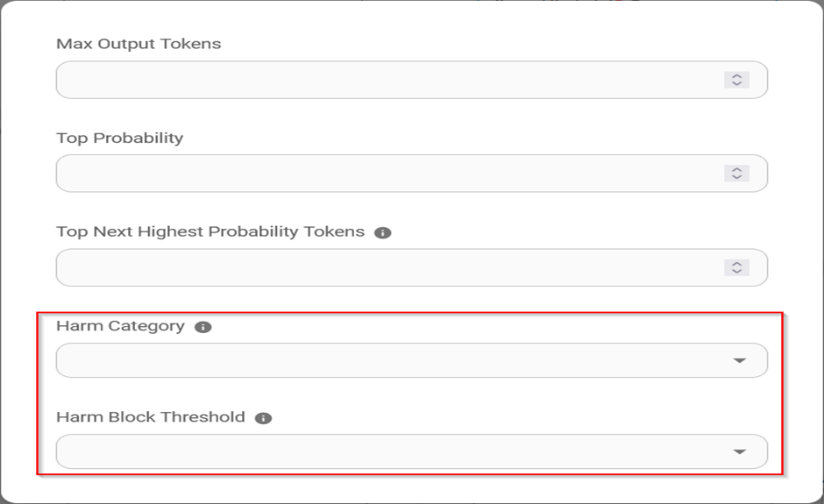The width and height of the screenshot is (824, 504).
Task: Select the Top Next Highest Probability Tokens field
Action: [x=386, y=267]
